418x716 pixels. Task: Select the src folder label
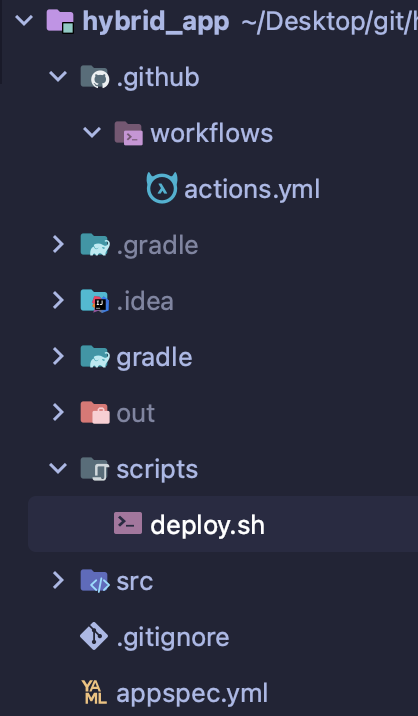point(135,582)
